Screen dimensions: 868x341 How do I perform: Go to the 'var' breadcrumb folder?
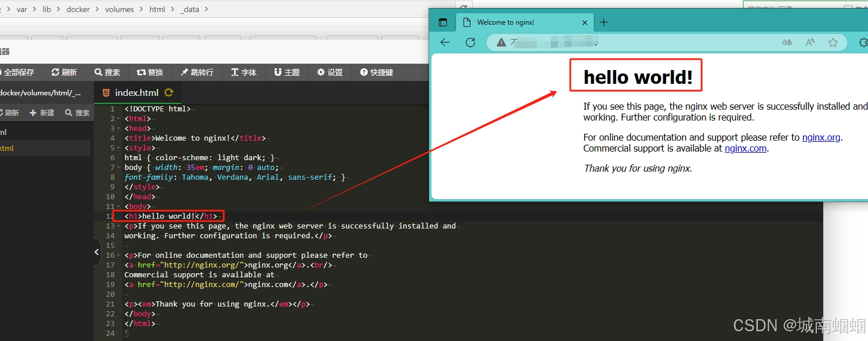click(x=22, y=9)
